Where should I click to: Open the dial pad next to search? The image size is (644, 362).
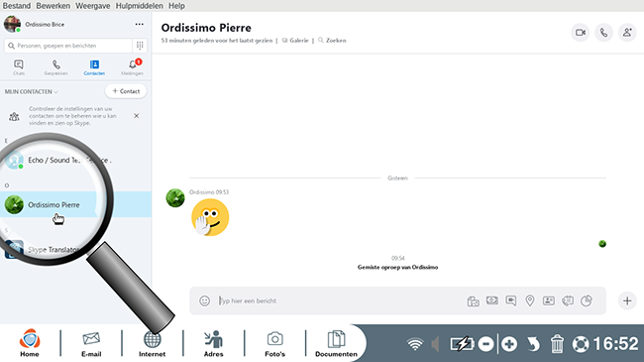140,46
